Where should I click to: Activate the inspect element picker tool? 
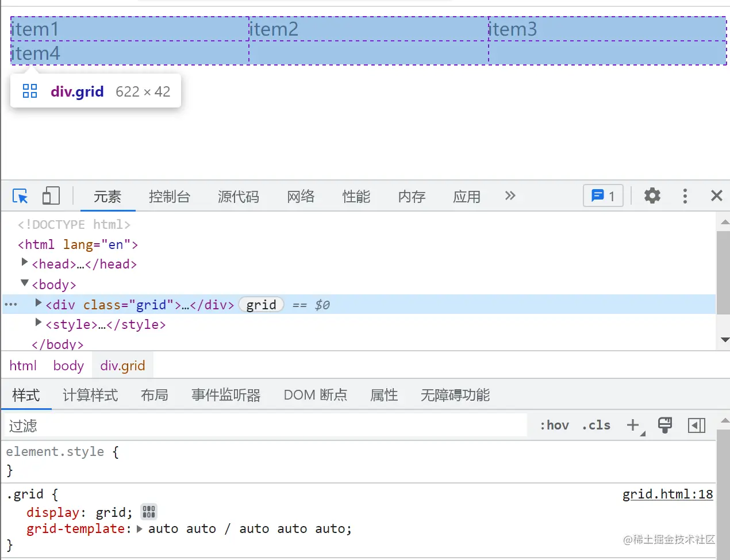click(x=20, y=197)
